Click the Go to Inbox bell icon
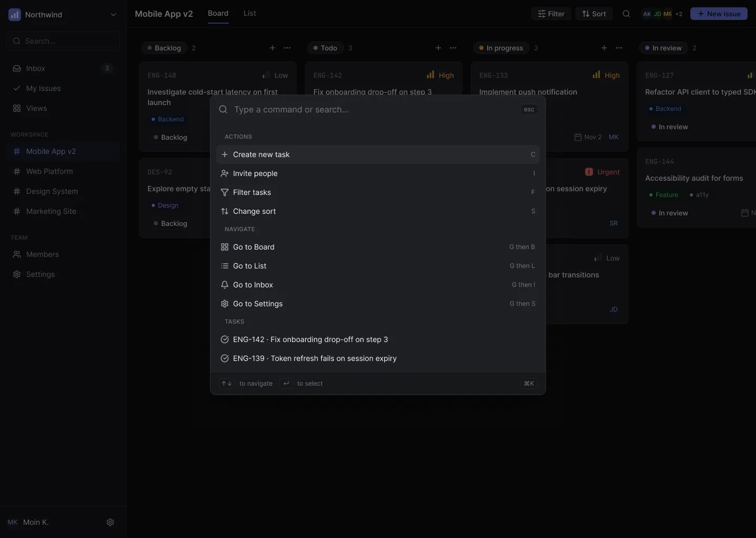Image resolution: width=756 pixels, height=538 pixels. [225, 285]
